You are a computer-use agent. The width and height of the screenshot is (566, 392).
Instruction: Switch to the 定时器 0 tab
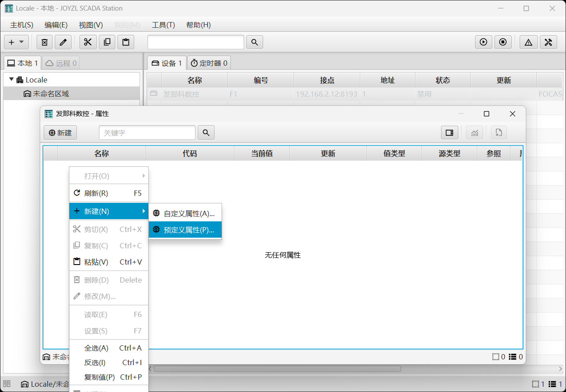209,63
